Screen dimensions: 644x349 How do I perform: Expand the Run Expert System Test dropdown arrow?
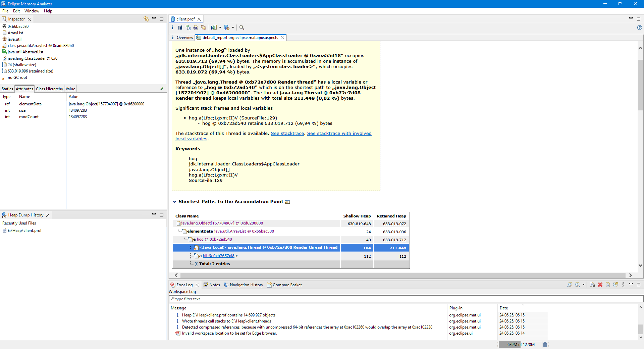[220, 28]
